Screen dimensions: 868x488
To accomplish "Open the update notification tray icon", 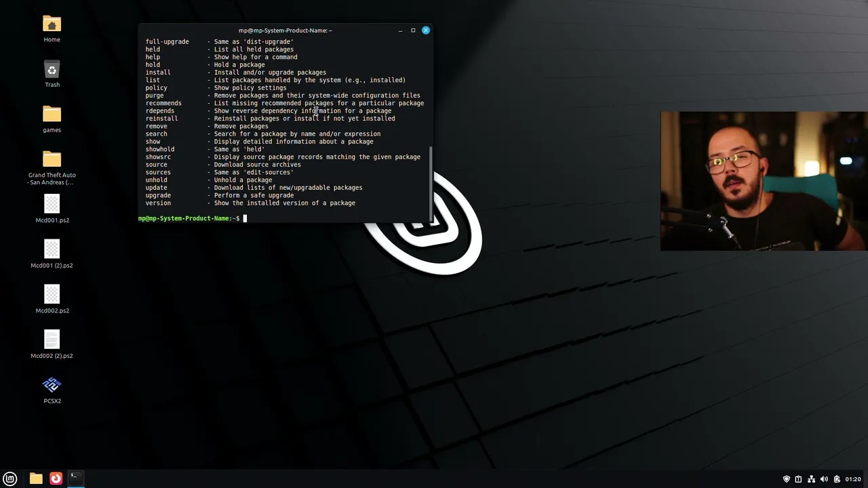I will (x=799, y=479).
